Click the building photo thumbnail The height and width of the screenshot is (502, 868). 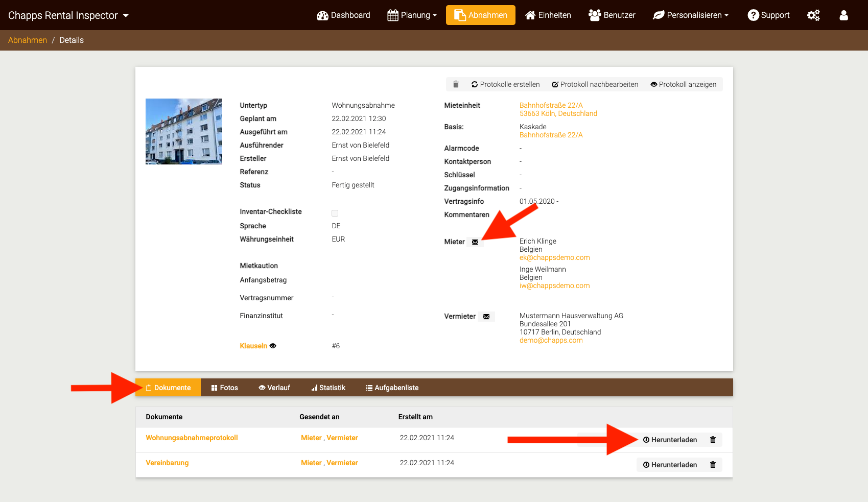pyautogui.click(x=184, y=131)
